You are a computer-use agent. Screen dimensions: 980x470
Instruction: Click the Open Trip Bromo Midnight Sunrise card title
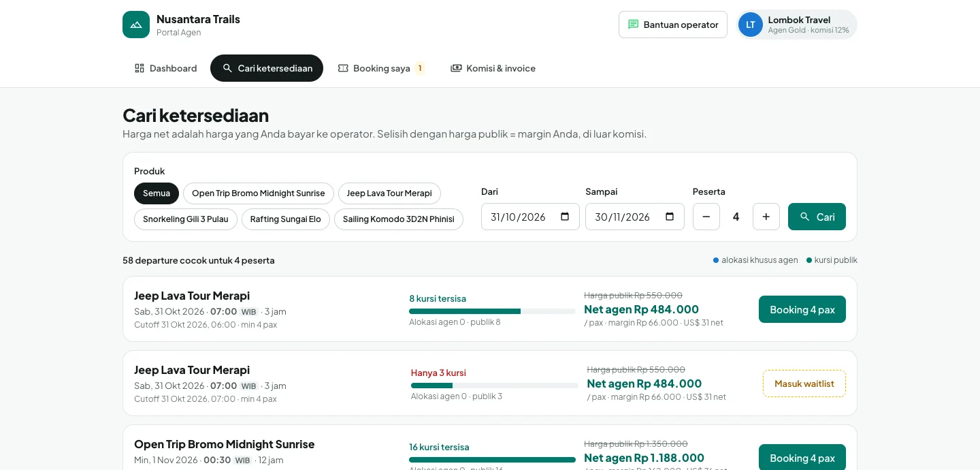[x=224, y=444]
